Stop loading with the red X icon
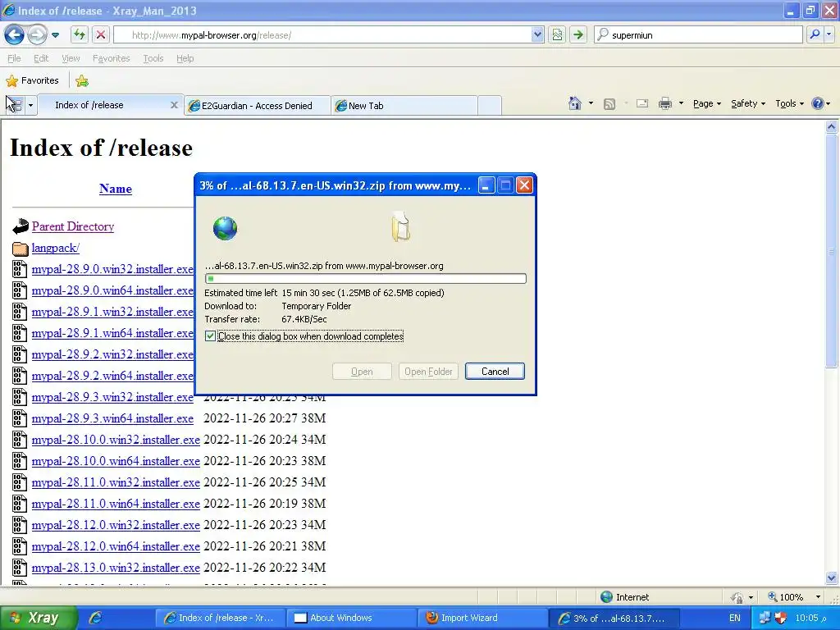 tap(100, 34)
